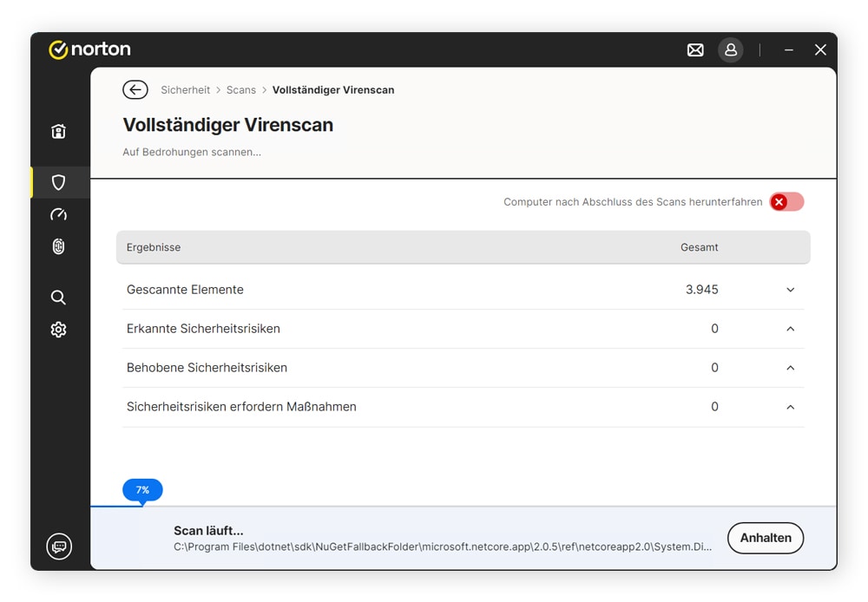Go to Sicherheit in the breadcrumb
Image resolution: width=868 pixels, height=602 pixels.
tap(185, 90)
